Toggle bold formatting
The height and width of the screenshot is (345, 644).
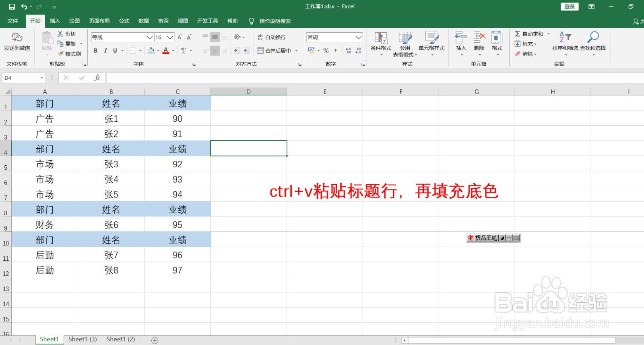[95, 50]
